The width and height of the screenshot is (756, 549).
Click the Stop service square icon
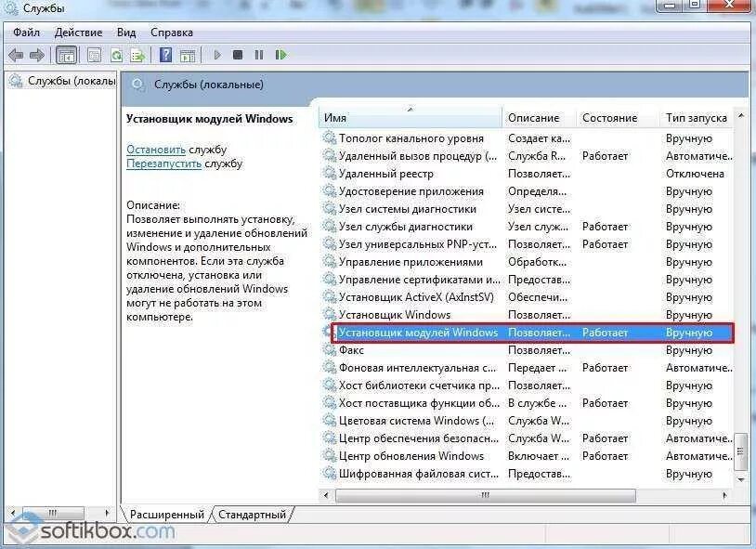[238, 55]
